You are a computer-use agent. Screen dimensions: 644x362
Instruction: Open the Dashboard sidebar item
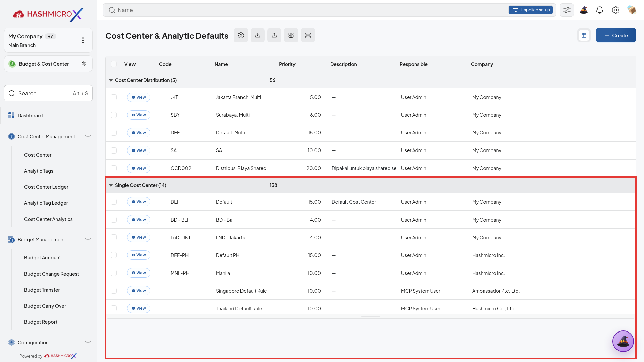click(x=48, y=115)
